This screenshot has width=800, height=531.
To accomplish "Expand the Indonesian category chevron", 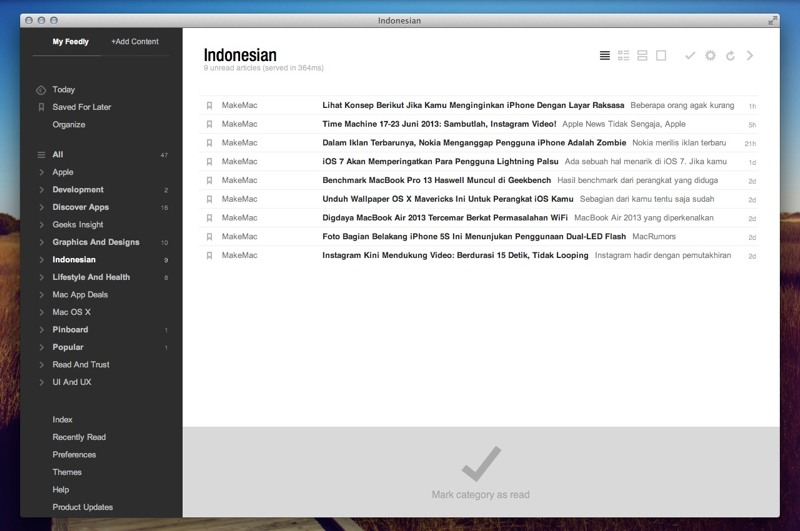I will 41,260.
